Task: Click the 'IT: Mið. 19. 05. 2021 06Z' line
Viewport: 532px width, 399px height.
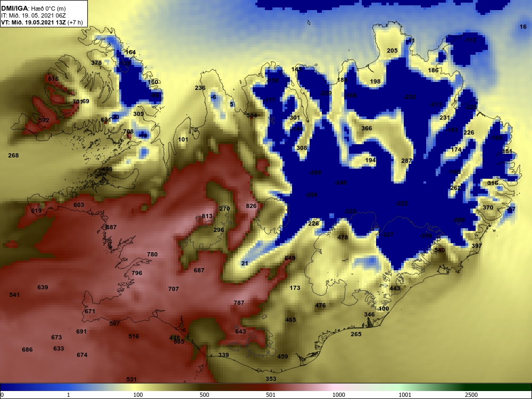Action: (28, 15)
